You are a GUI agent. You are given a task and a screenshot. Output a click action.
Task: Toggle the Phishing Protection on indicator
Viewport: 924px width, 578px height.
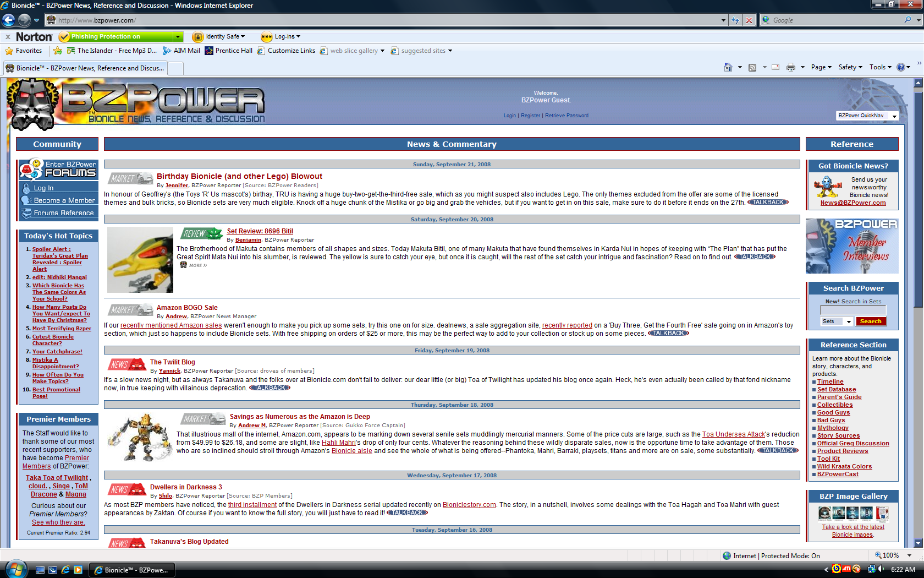116,37
